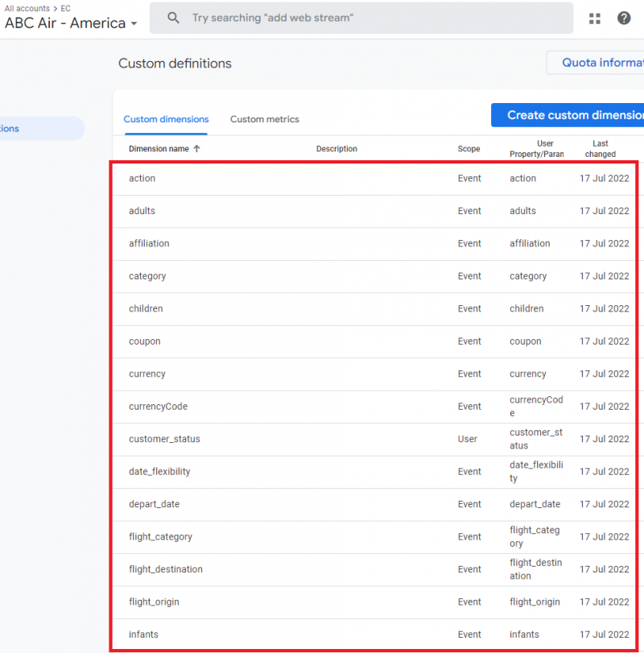Click the 'User' scope in customer_status row
This screenshot has height=653, width=644.
[x=468, y=439]
